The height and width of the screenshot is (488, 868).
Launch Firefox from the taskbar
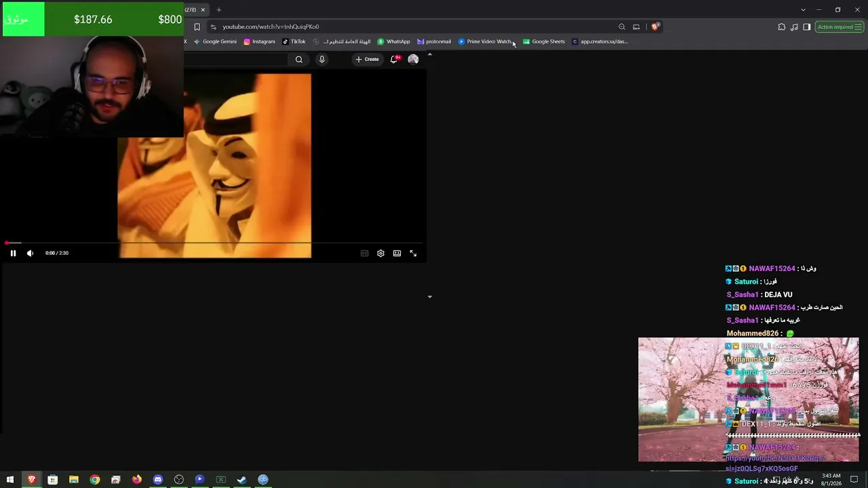136,480
